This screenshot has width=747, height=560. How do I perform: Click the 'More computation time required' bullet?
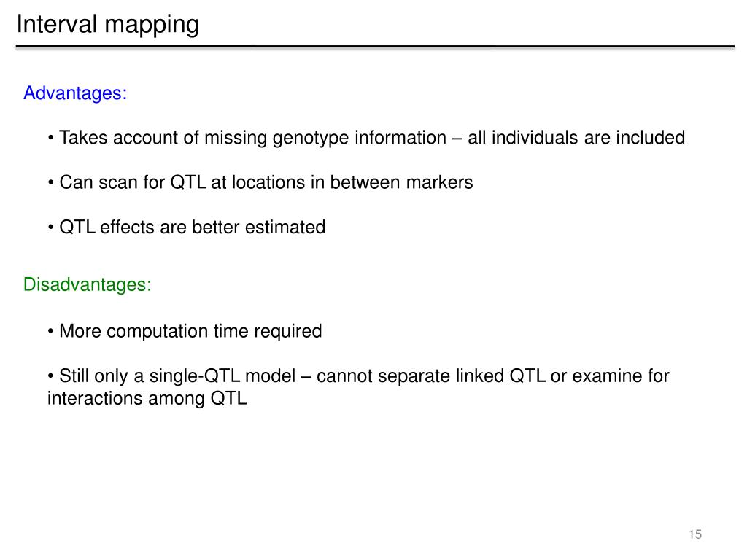coord(185,332)
